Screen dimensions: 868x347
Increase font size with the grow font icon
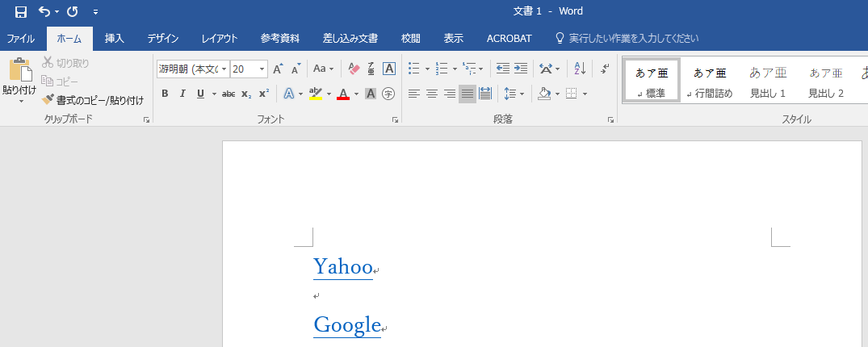click(x=278, y=69)
